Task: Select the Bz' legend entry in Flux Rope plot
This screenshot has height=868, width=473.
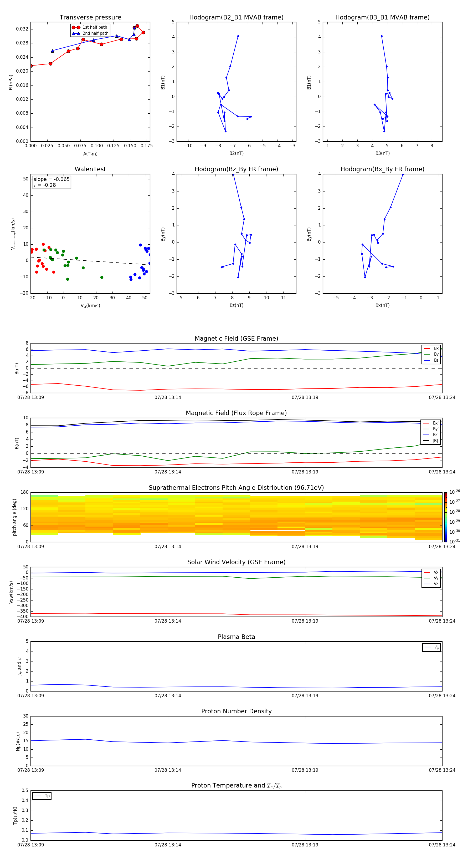Action: click(431, 435)
